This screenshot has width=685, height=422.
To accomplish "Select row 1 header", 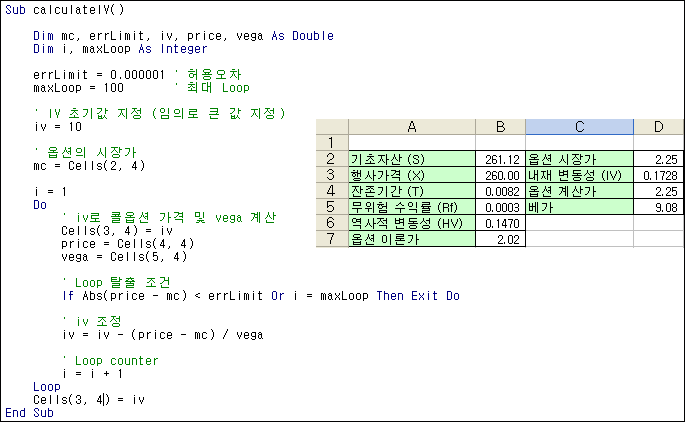I will click(x=330, y=143).
